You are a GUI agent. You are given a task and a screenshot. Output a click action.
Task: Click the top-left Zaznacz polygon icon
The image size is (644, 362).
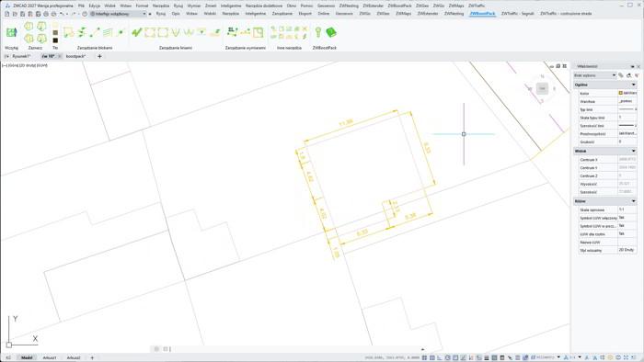click(29, 27)
